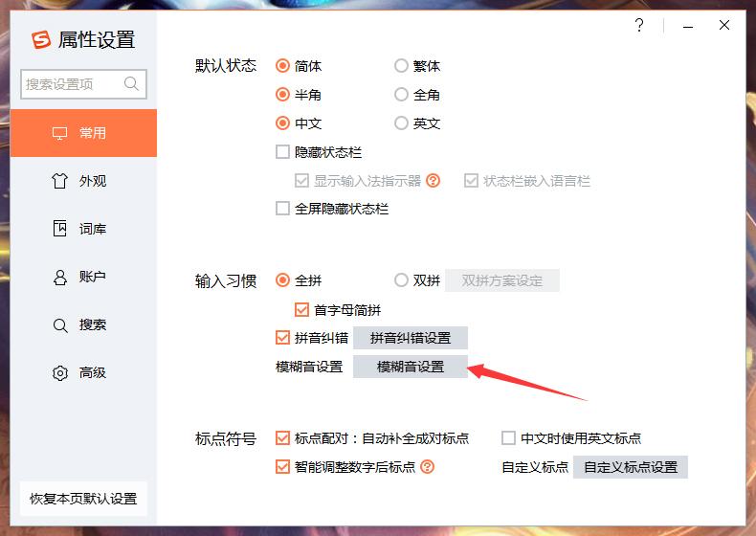Enable 全屏隐藏状态栏 checkbox
The width and height of the screenshot is (756, 536).
(282, 209)
